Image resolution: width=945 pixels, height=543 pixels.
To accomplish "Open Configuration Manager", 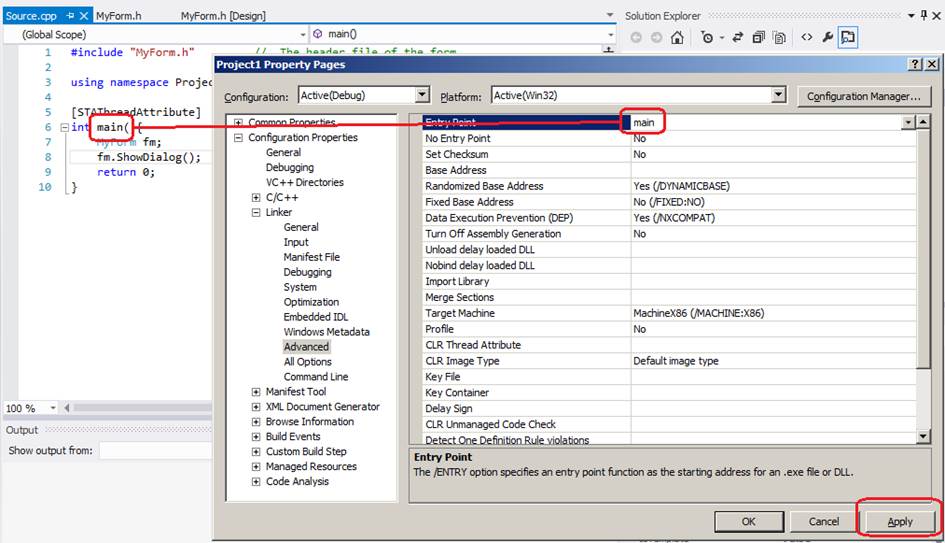I will pos(863,96).
